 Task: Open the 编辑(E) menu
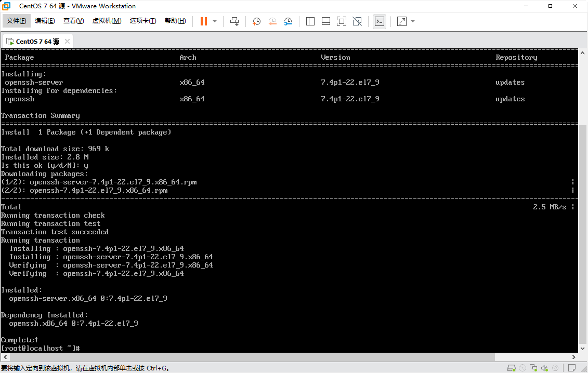coord(45,21)
